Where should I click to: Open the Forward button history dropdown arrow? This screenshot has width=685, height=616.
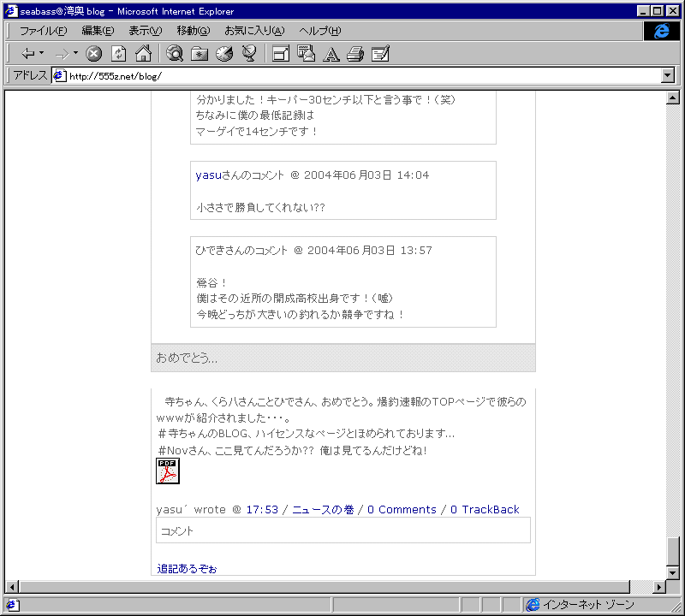[x=75, y=53]
